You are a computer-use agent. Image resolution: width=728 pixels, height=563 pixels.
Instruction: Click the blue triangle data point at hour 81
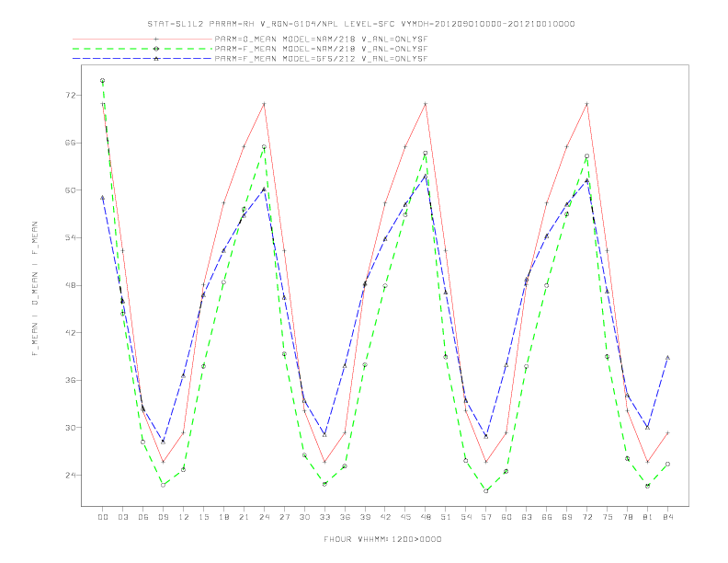tap(648, 427)
